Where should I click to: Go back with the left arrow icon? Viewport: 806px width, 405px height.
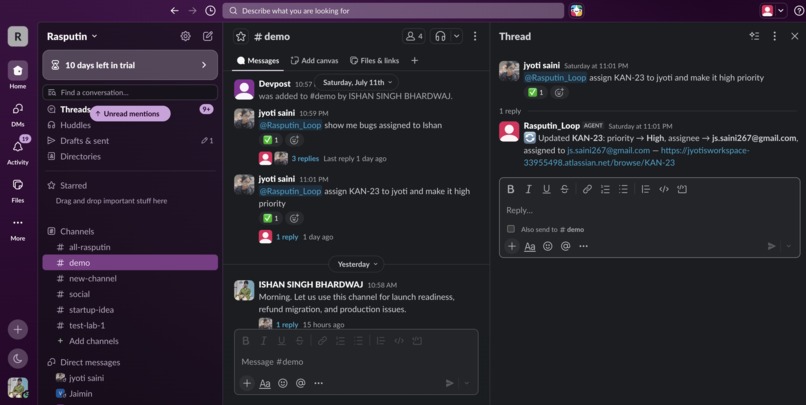tap(175, 10)
